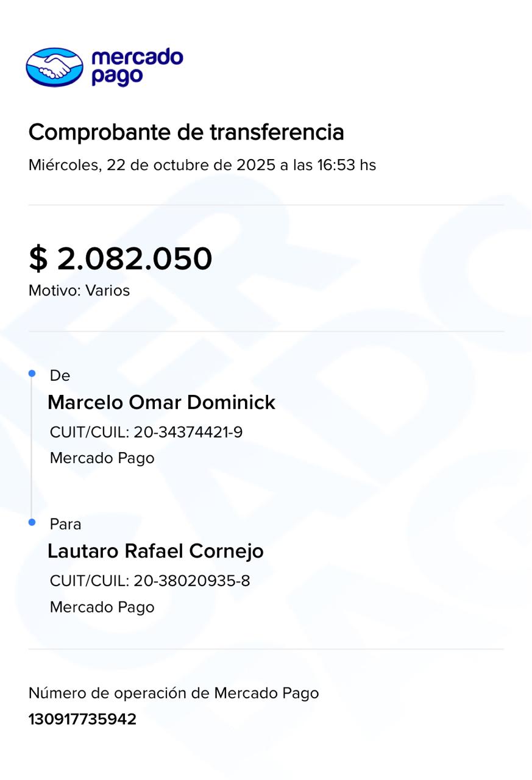The height and width of the screenshot is (780, 532).
Task: Select recipient name Lautaro Rafael Cornejo
Action: click(x=155, y=551)
